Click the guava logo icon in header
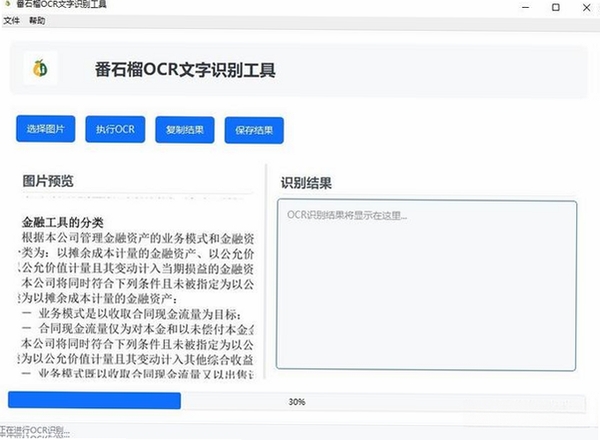The height and width of the screenshot is (440, 600). pos(40,68)
